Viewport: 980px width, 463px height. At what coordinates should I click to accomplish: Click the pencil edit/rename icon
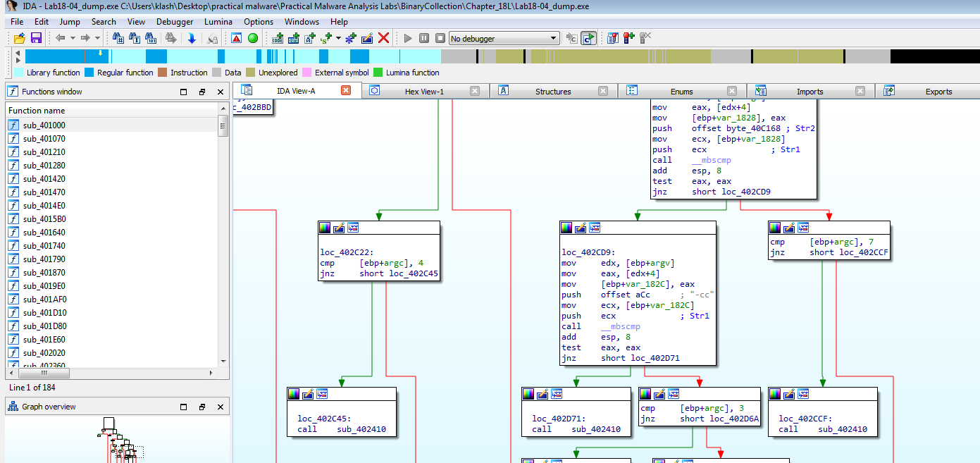(367, 38)
